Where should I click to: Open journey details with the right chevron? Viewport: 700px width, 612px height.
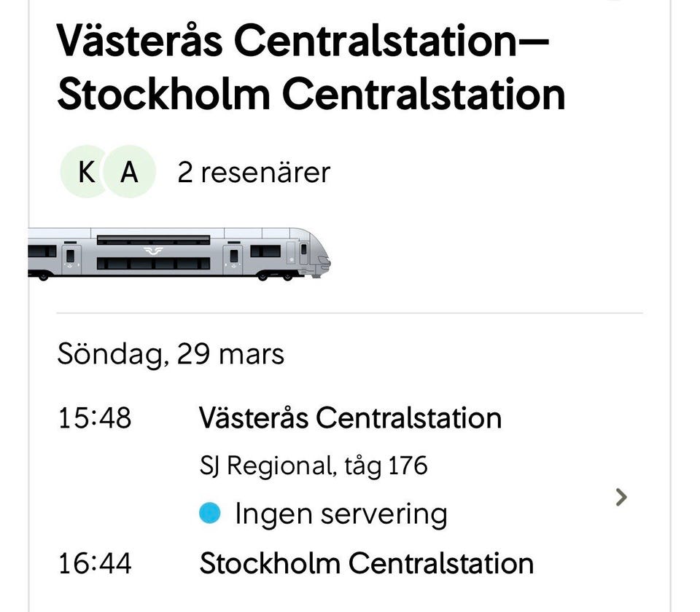[x=621, y=498]
